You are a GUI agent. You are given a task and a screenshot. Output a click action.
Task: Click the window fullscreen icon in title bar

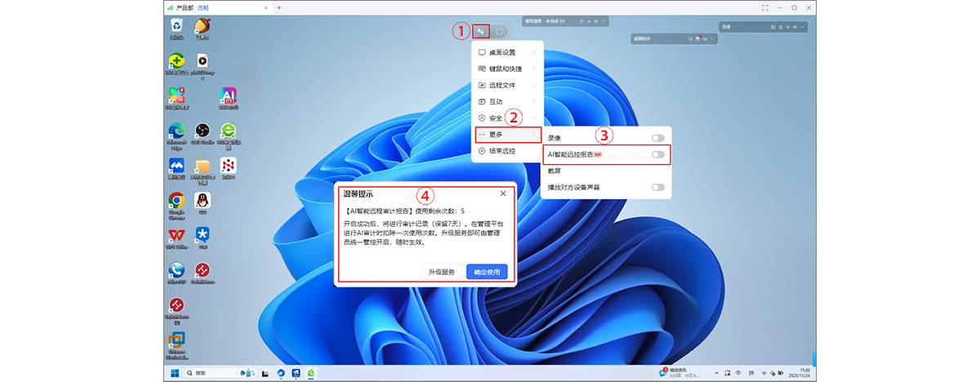point(764,7)
